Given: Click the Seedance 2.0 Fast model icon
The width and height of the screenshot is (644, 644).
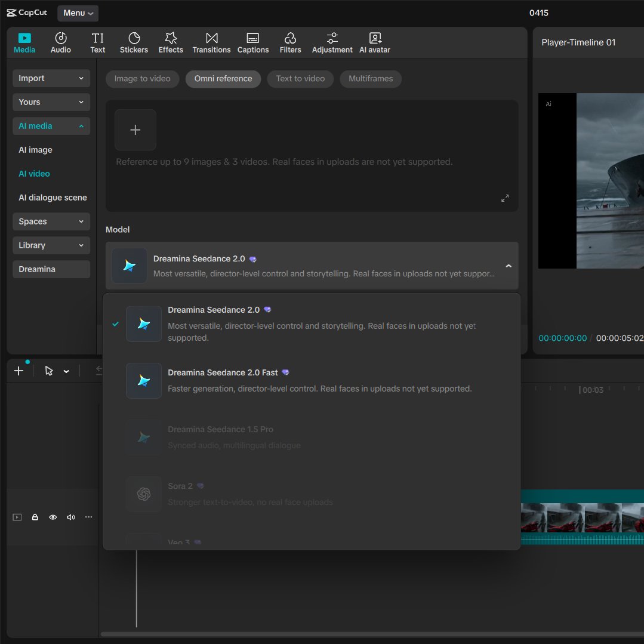Looking at the screenshot, I should [144, 381].
